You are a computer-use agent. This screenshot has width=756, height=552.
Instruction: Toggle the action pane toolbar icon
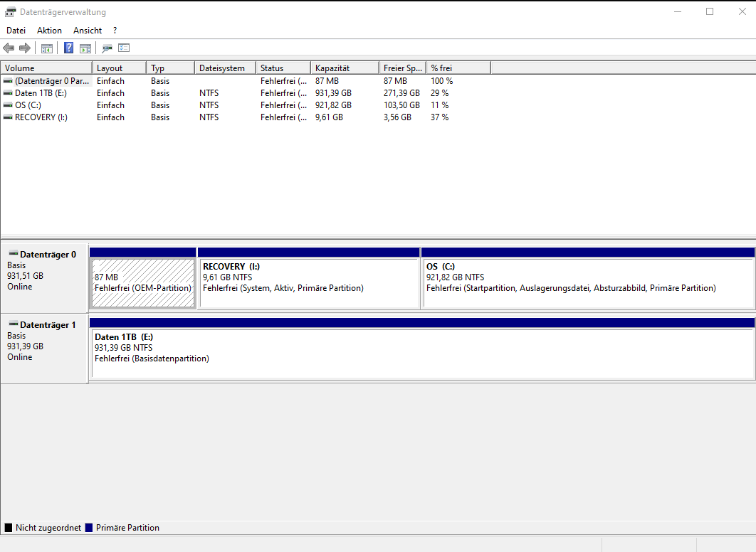click(85, 48)
